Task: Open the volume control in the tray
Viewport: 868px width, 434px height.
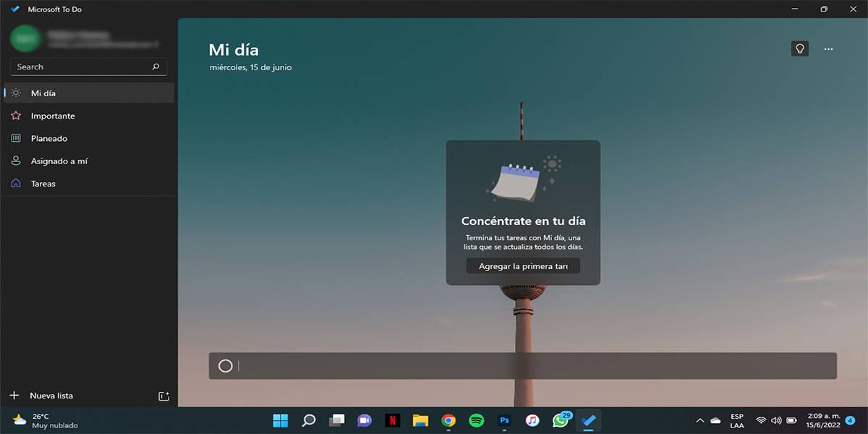Action: click(x=776, y=420)
